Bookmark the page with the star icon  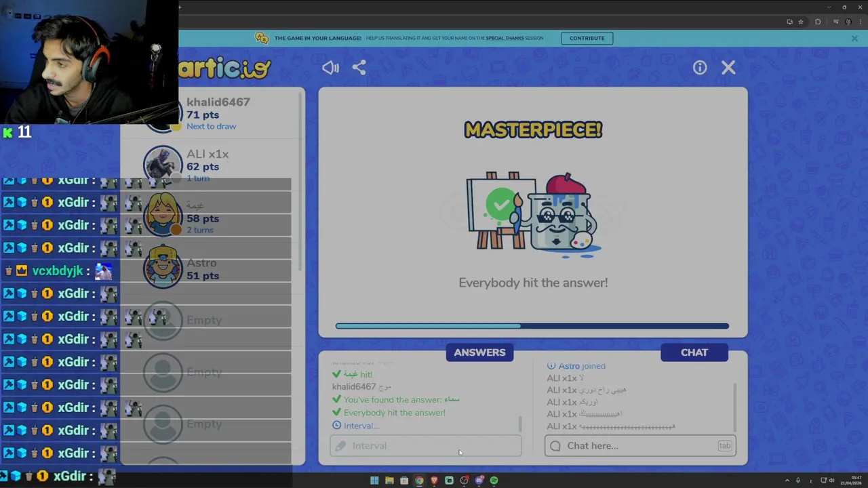(801, 22)
